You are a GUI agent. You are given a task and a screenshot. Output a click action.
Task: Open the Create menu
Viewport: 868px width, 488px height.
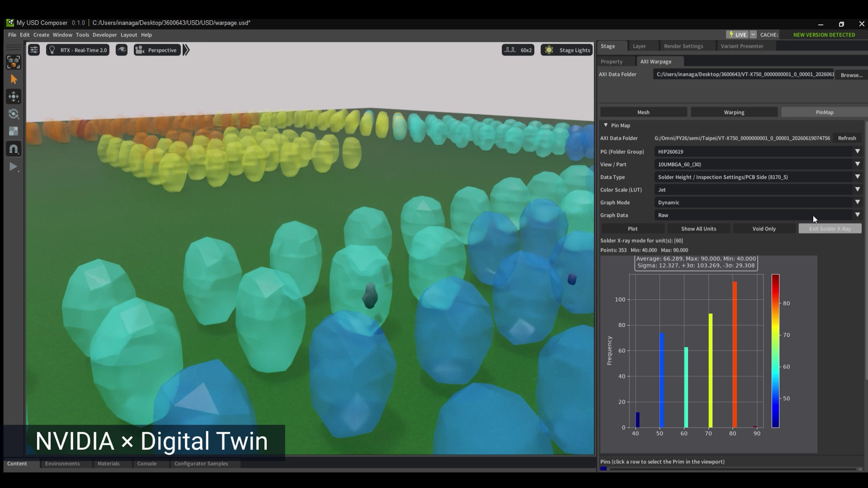point(41,35)
